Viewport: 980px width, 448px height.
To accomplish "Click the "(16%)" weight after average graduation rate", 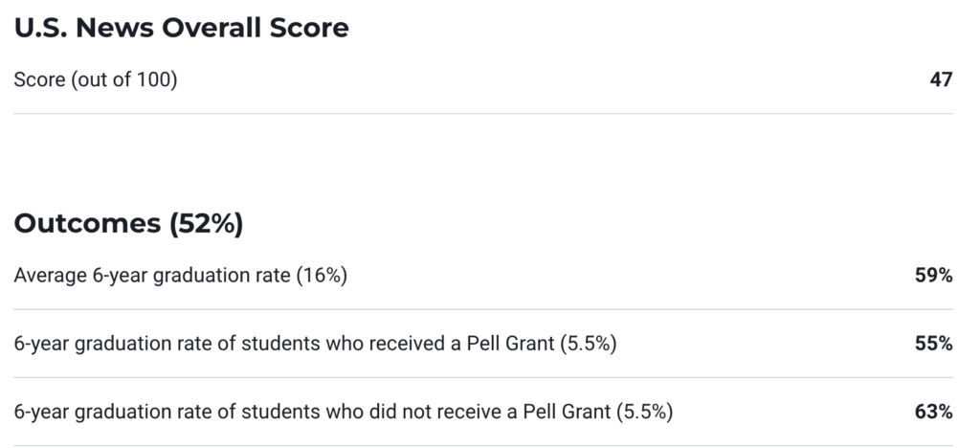I will (x=322, y=277).
